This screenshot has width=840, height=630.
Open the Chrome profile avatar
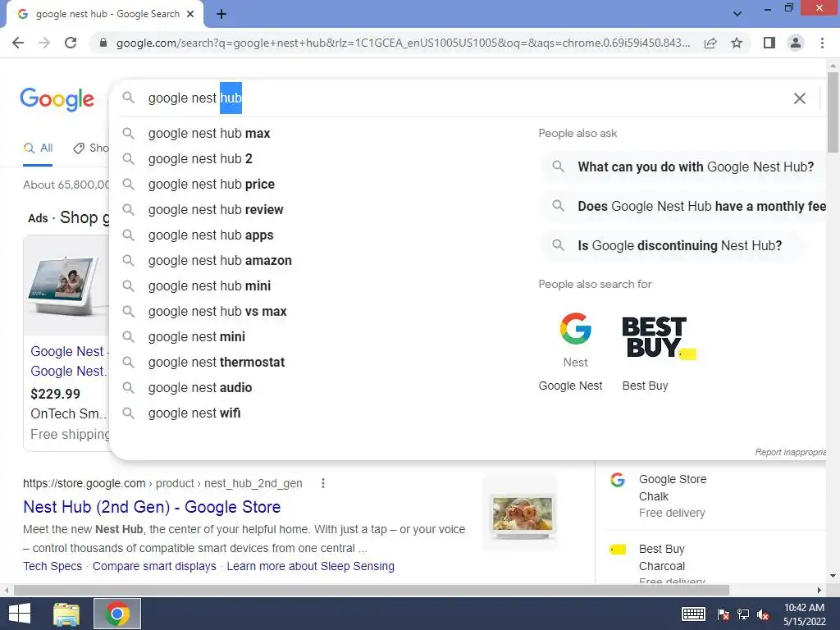coord(796,43)
